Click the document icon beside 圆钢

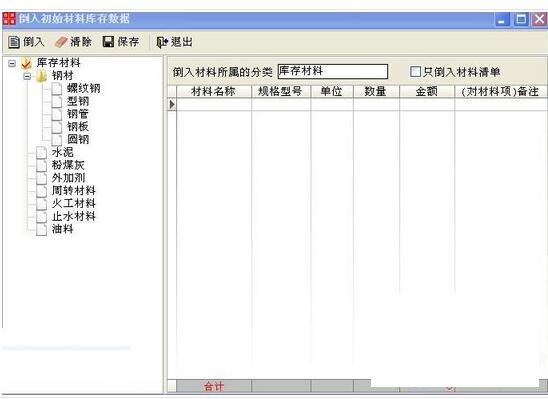click(x=57, y=139)
